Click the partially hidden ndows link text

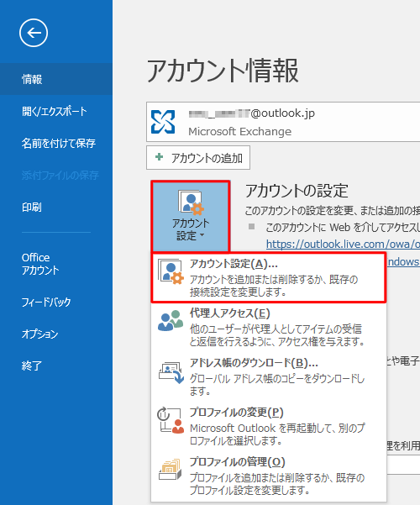click(403, 261)
